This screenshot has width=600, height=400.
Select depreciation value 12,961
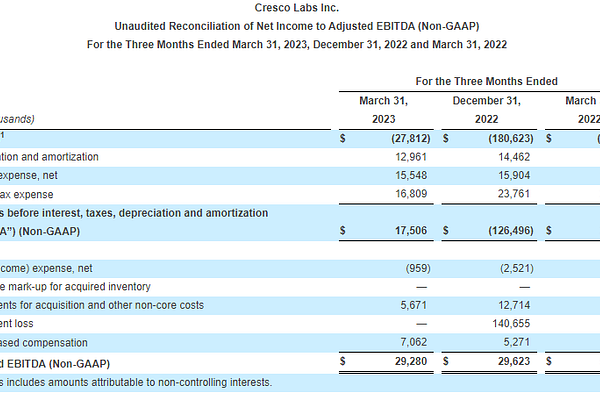411,157
